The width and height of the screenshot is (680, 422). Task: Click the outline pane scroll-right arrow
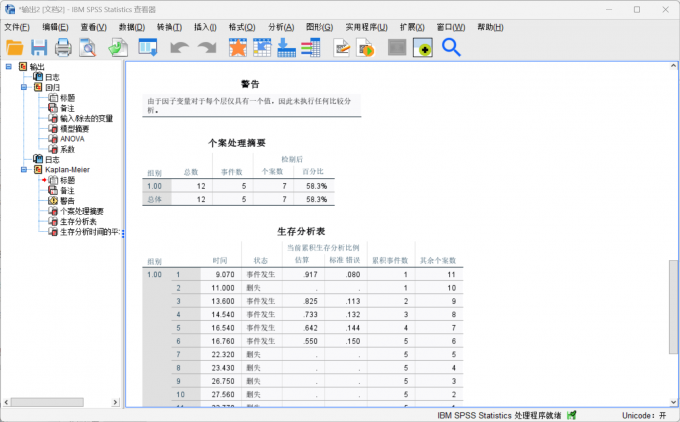115,402
